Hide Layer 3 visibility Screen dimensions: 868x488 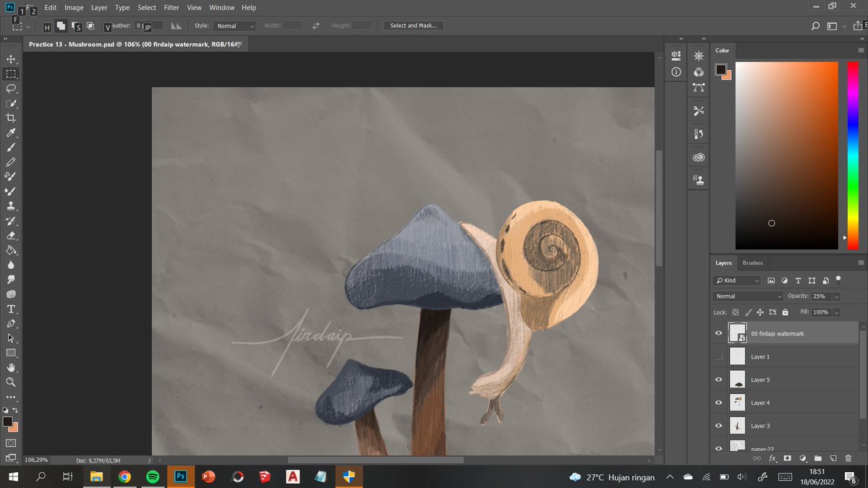pyautogui.click(x=718, y=426)
